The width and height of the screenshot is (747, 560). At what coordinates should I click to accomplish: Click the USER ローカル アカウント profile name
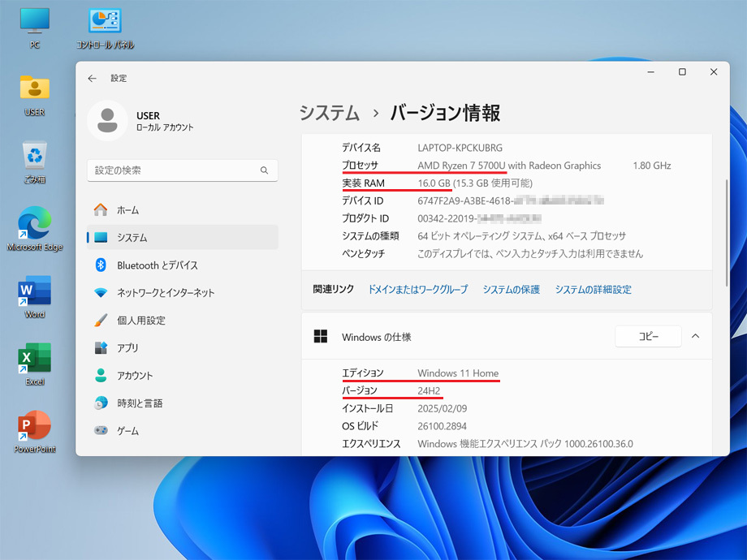tap(165, 121)
